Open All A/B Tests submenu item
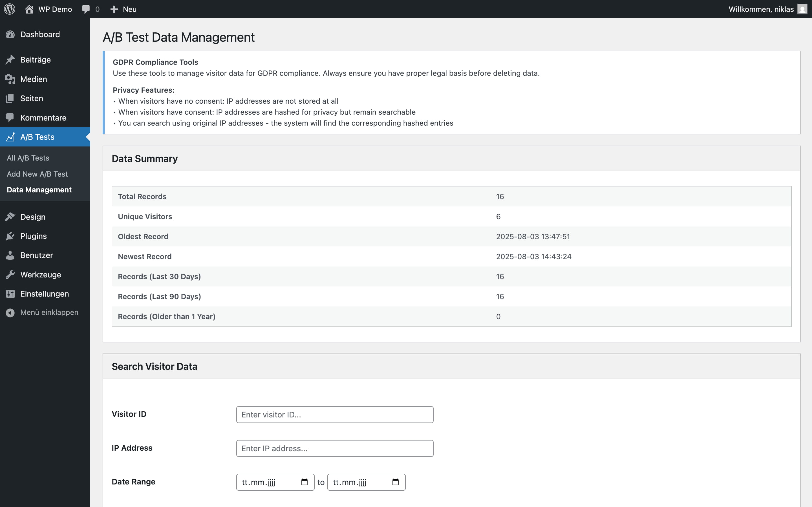Viewport: 812px width, 507px height. tap(28, 158)
